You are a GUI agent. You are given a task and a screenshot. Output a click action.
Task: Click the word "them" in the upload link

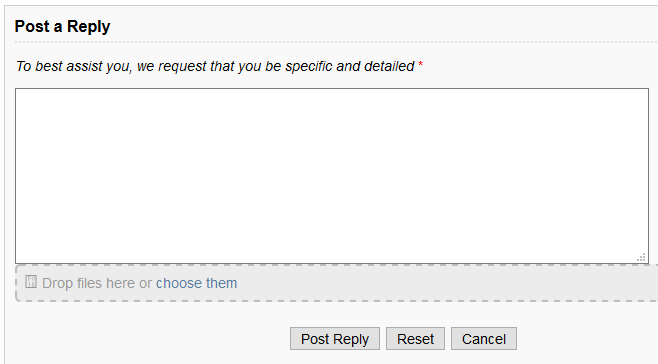click(x=221, y=283)
